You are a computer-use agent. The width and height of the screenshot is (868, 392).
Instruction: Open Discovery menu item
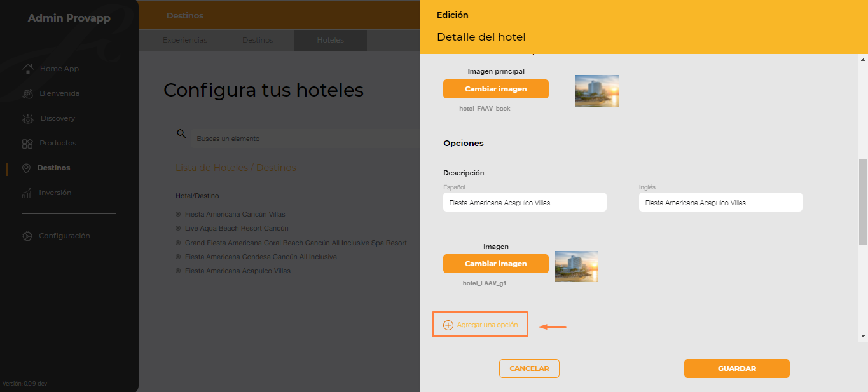click(x=58, y=118)
